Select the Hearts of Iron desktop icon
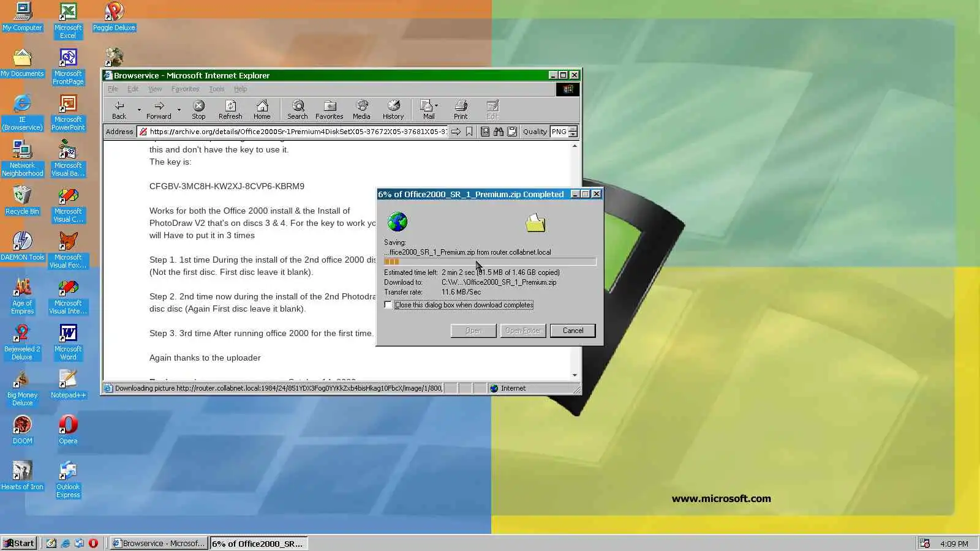 click(x=23, y=476)
